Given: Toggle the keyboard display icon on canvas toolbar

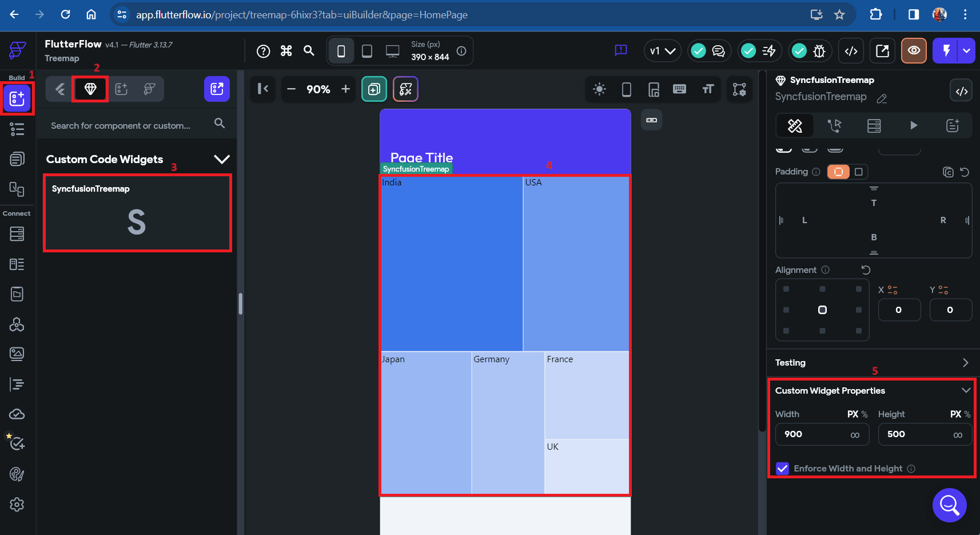Looking at the screenshot, I should (679, 89).
